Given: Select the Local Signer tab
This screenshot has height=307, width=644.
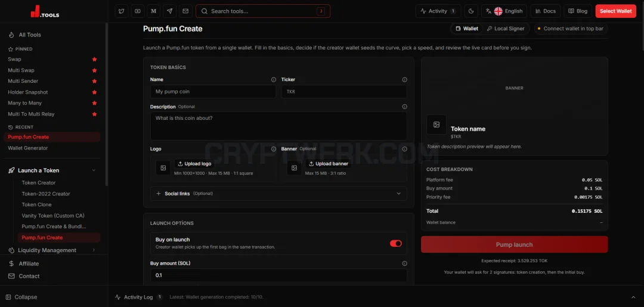Looking at the screenshot, I should tap(506, 29).
